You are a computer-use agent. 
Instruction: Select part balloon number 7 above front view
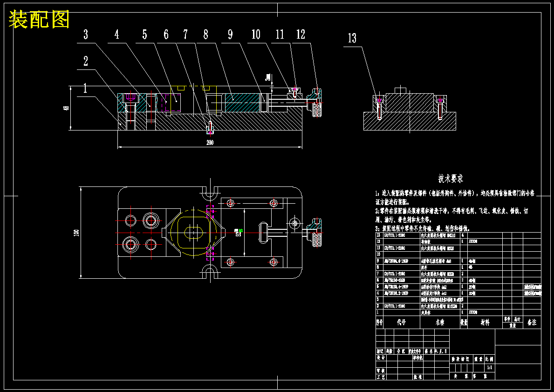pos(185,34)
